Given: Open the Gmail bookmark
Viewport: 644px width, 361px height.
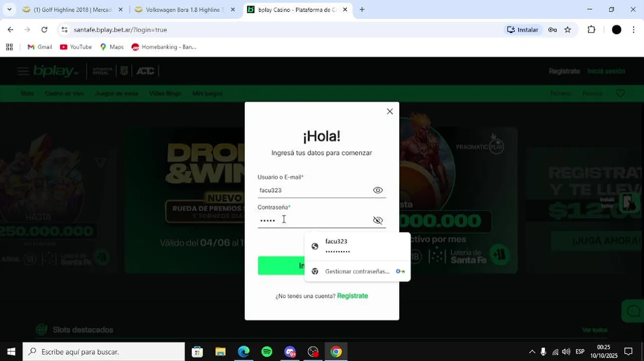Looking at the screenshot, I should coord(40,47).
